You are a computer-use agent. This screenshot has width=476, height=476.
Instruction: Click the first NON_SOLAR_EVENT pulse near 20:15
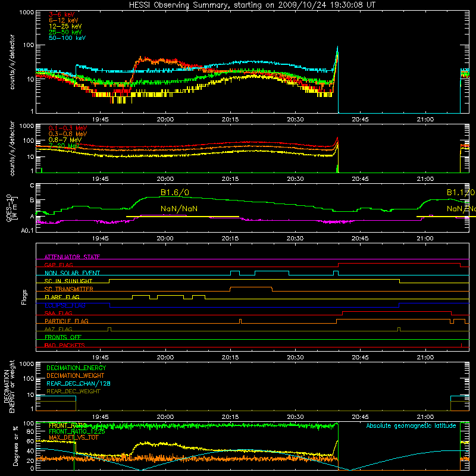[x=235, y=271]
